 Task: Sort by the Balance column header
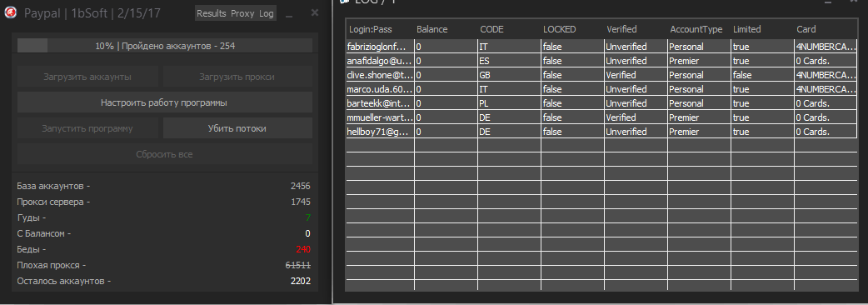coord(446,29)
